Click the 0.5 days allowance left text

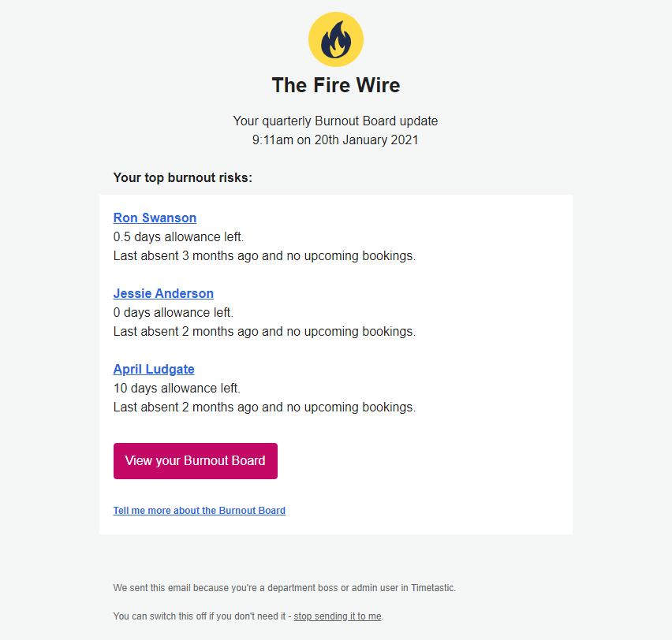(179, 237)
